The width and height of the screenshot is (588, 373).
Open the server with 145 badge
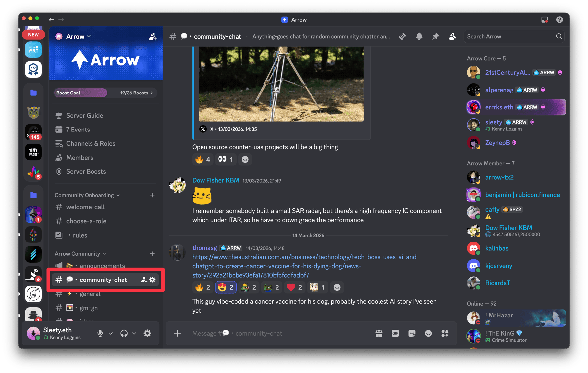(x=33, y=132)
